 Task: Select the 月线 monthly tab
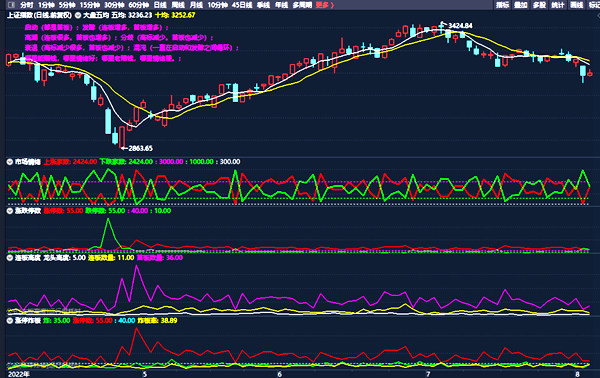[196, 5]
